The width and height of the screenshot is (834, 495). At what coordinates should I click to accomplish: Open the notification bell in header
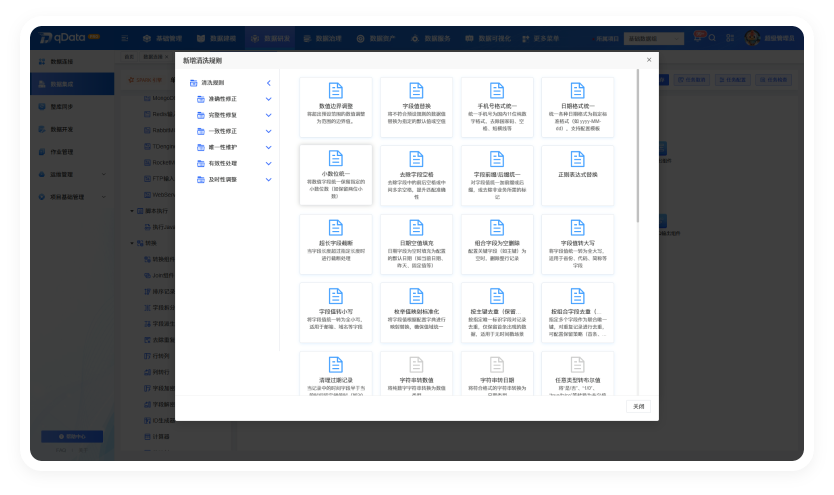pos(698,38)
